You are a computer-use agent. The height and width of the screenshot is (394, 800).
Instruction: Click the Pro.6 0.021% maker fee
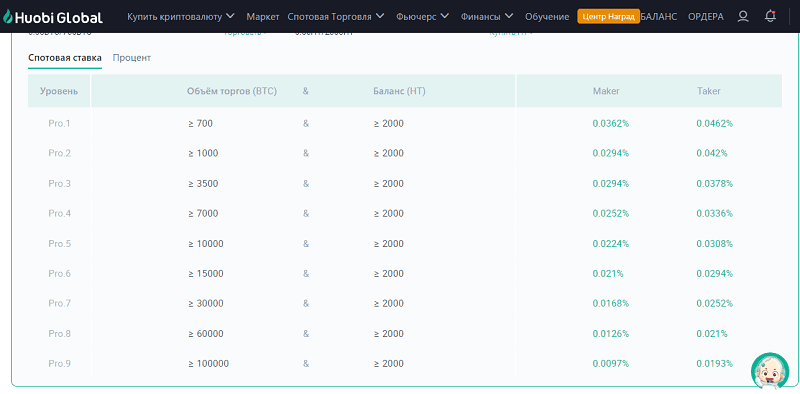(608, 274)
